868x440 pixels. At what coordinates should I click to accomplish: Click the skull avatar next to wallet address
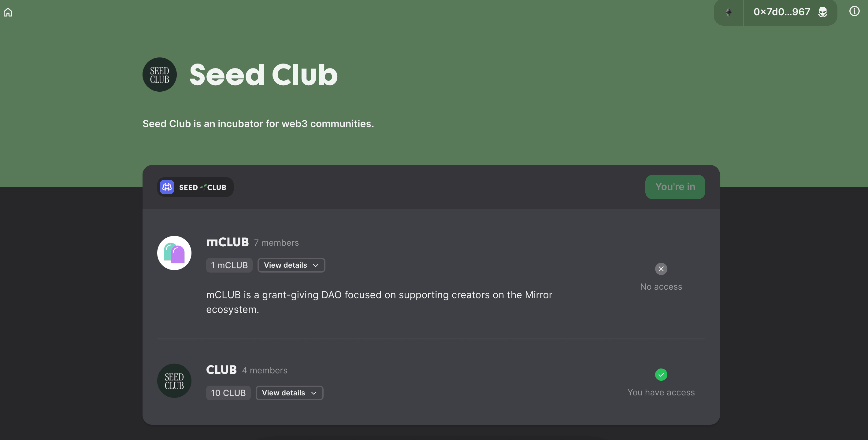click(822, 12)
